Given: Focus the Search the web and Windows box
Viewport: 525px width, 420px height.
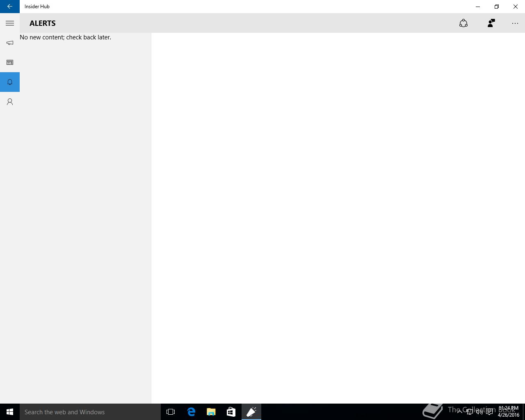Looking at the screenshot, I should [x=90, y=412].
